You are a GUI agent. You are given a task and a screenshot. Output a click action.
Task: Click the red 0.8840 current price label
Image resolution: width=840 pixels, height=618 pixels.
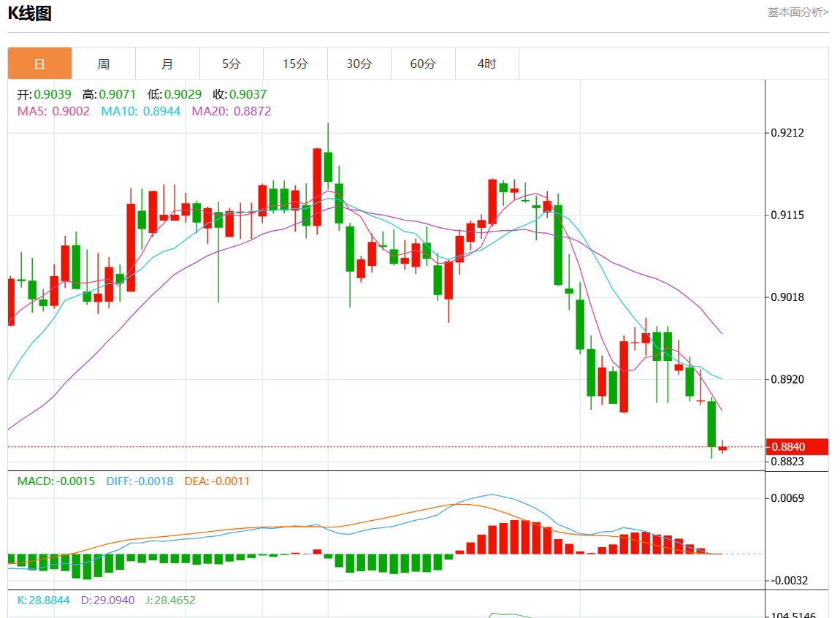797,446
